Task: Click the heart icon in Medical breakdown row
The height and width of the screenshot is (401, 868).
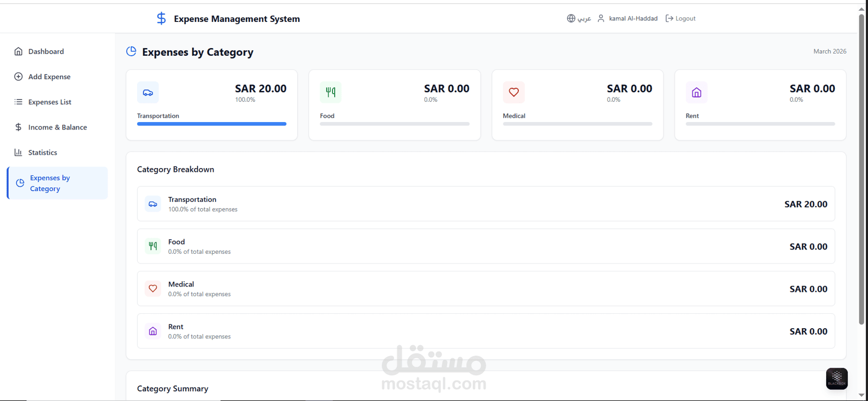Action: (x=153, y=289)
